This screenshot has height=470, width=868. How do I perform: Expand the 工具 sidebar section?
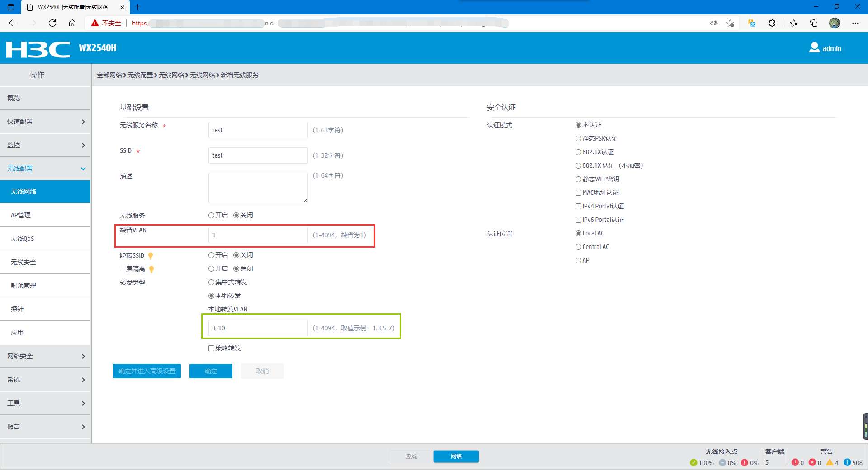coord(45,403)
